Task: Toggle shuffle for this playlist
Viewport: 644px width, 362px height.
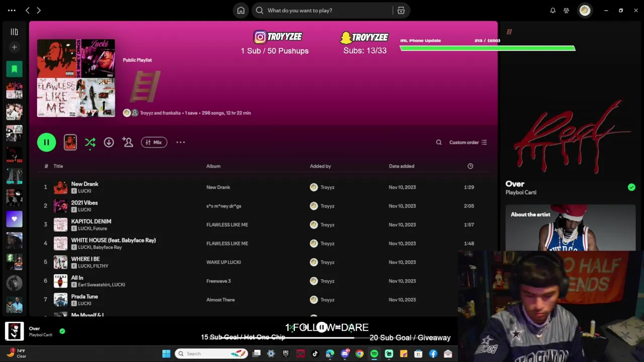Action: tap(90, 142)
